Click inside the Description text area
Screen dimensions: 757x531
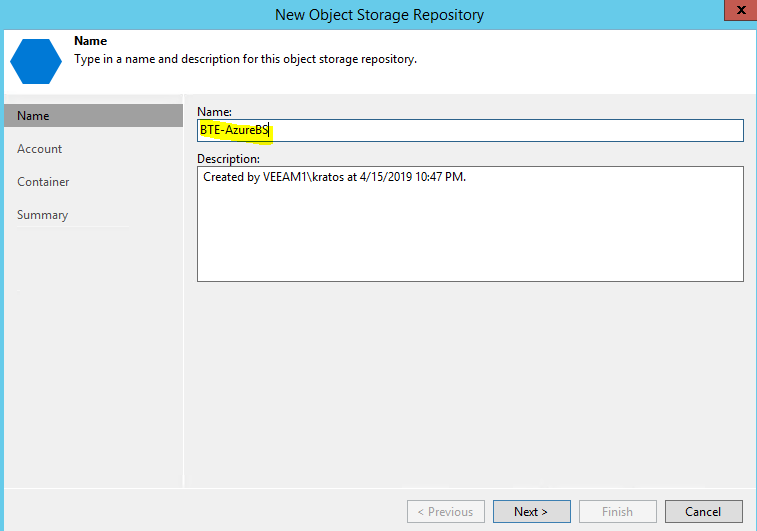tap(470, 224)
